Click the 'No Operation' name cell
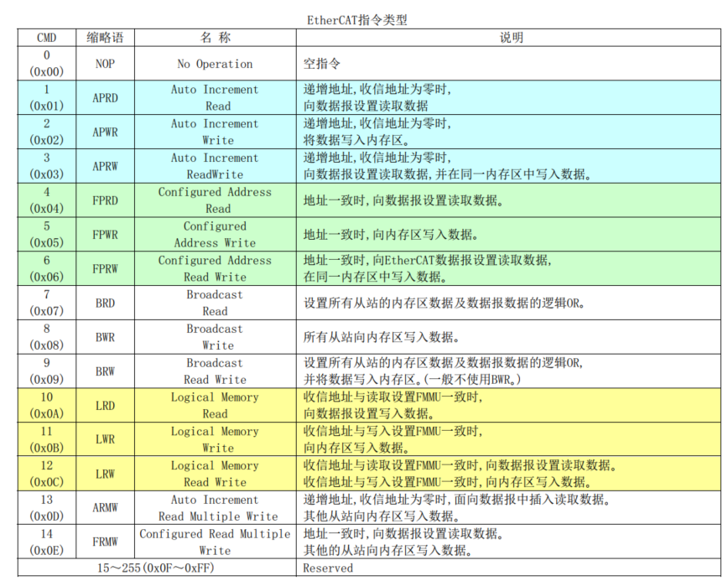Viewport: 728px width, 581px height. coord(216,64)
